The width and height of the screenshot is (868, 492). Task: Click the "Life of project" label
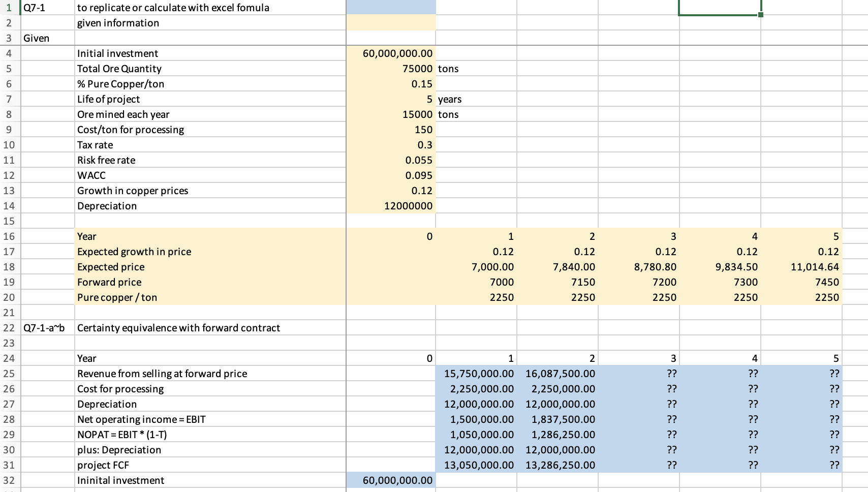click(x=108, y=99)
